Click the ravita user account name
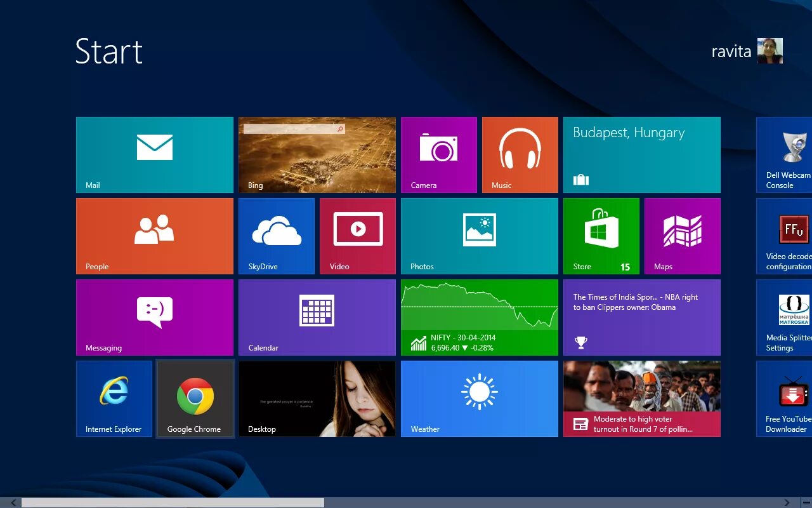 (731, 51)
